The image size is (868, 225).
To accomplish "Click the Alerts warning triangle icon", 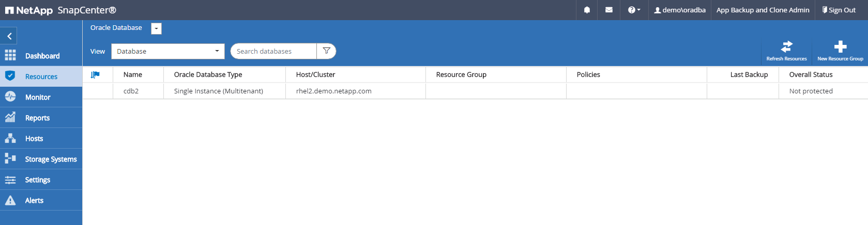I will click(x=10, y=200).
